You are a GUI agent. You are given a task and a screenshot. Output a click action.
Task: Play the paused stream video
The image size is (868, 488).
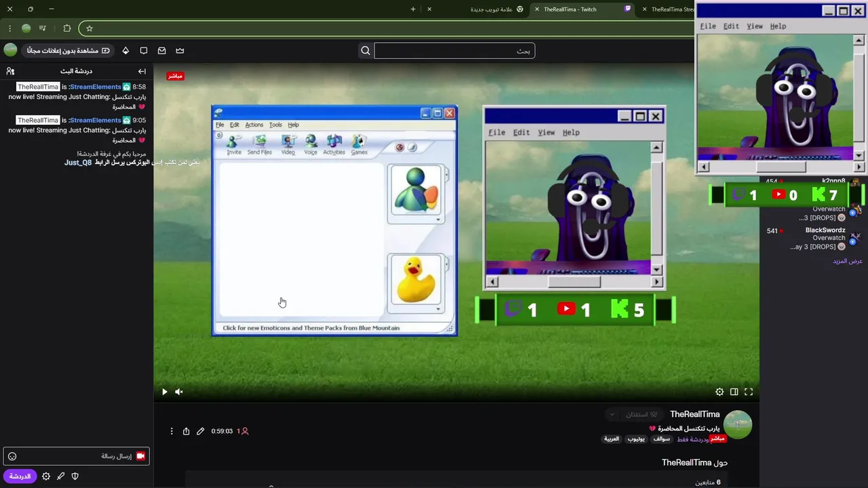point(164,392)
